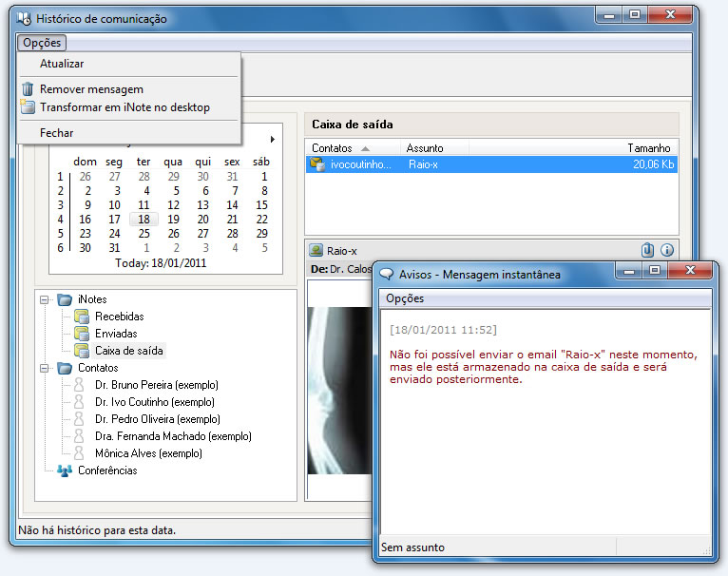This screenshot has width=728, height=576.
Task: Select contact Dra. Fernanda Machado (exemplo)
Action: [173, 436]
